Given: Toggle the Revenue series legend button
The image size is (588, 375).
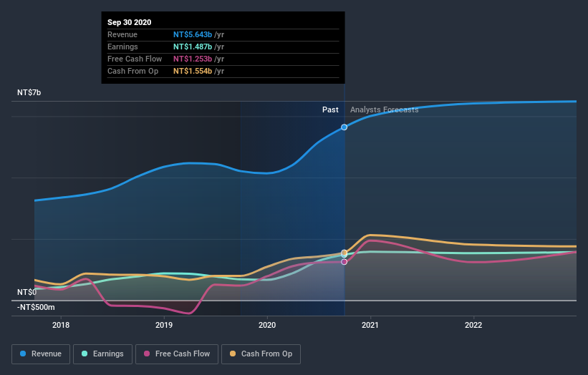Looking at the screenshot, I should coord(41,354).
